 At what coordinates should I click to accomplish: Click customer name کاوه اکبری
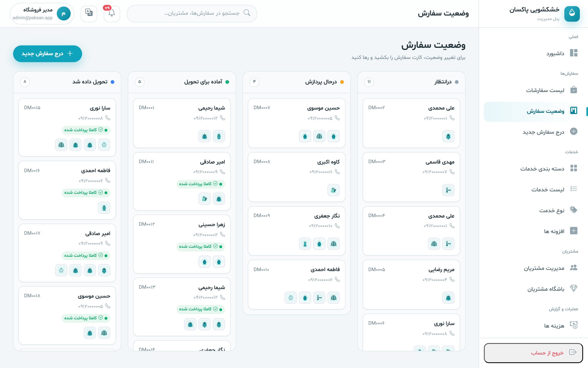(328, 162)
